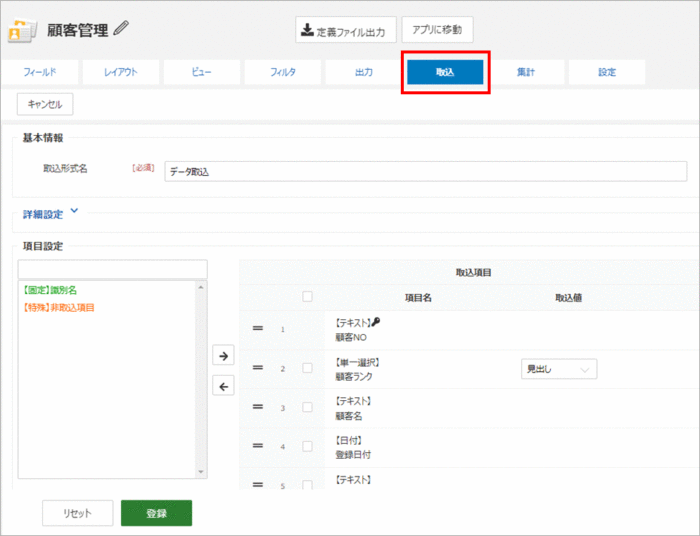The image size is (700, 536).
Task: Click the 定義ファイル出力 download button
Action: 346,30
